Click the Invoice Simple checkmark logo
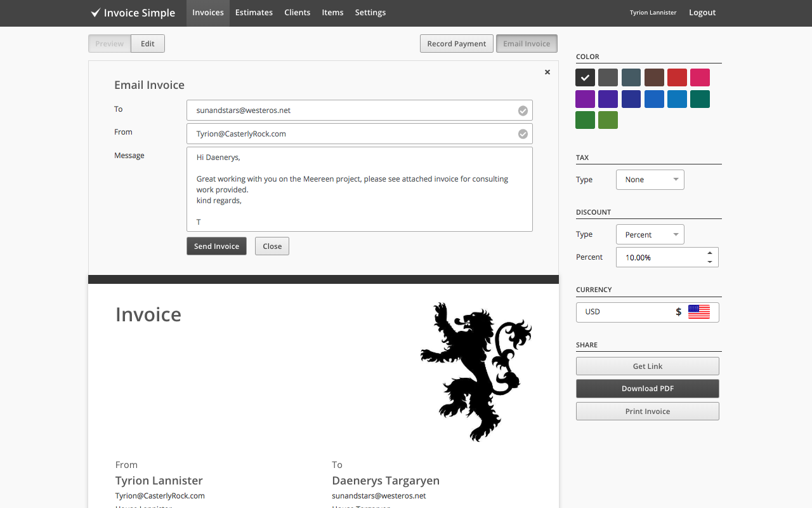The height and width of the screenshot is (508, 812). coord(96,13)
